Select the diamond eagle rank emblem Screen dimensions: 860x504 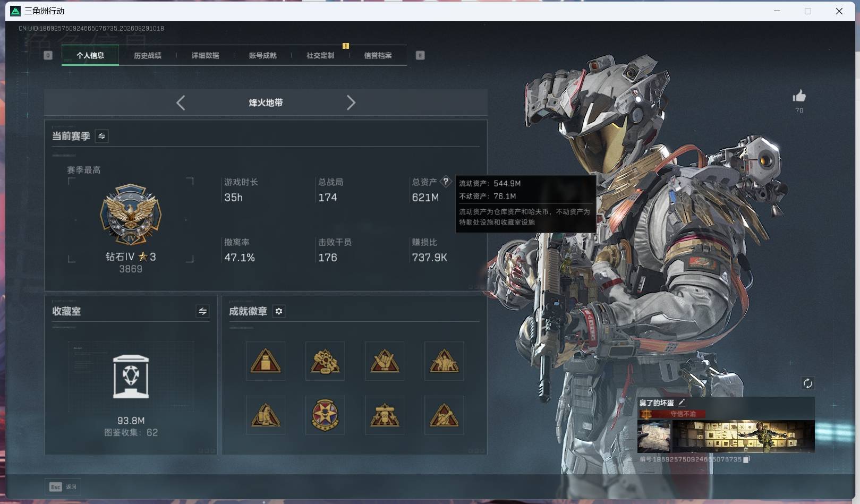point(131,215)
